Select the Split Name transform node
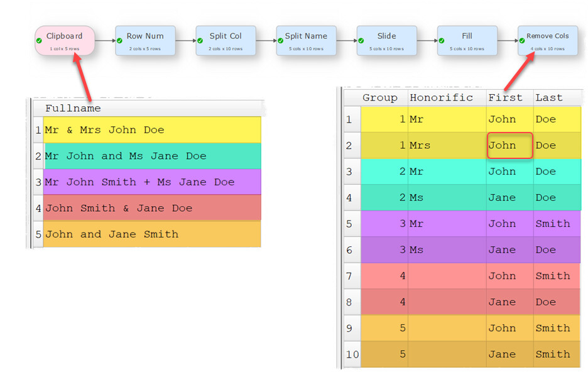588x372 pixels. [x=306, y=41]
